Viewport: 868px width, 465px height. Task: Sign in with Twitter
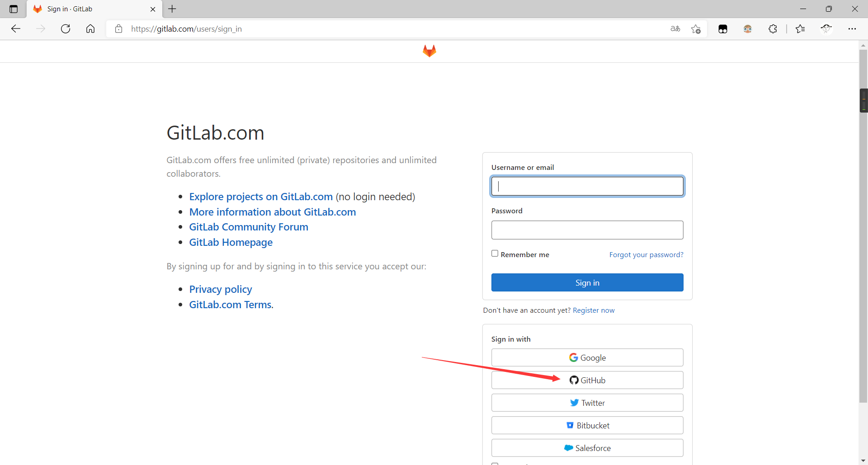coord(587,403)
